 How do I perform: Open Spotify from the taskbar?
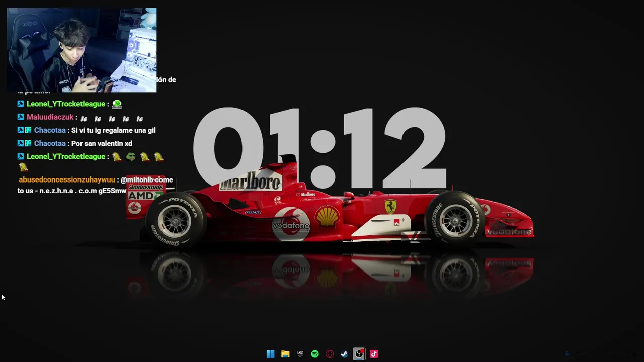pyautogui.click(x=315, y=354)
